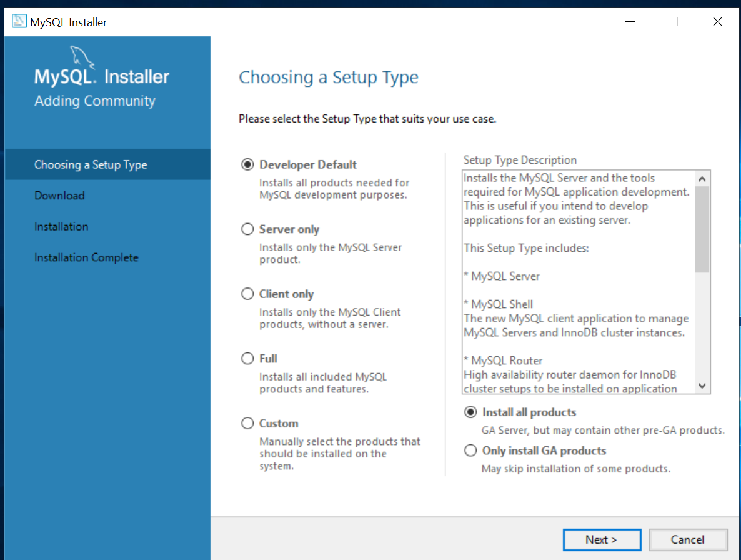Go to the Download step

(59, 196)
